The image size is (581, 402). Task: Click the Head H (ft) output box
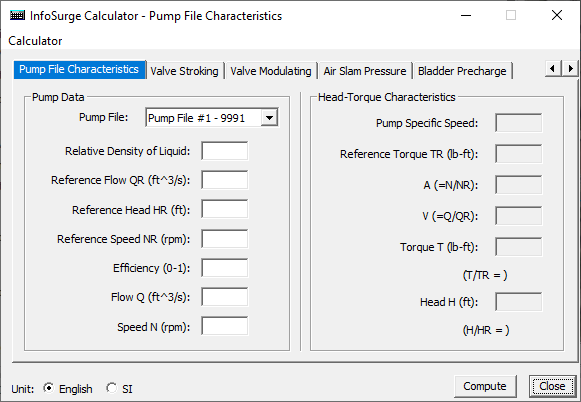tap(518, 302)
